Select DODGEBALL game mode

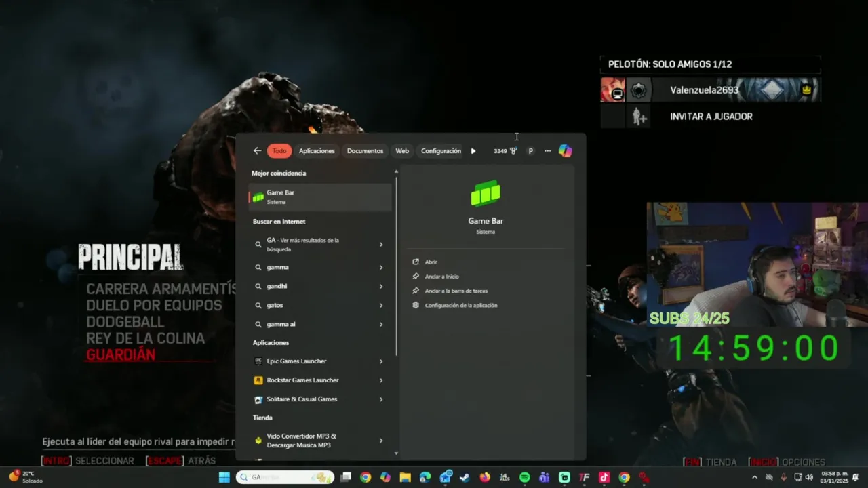[125, 322]
